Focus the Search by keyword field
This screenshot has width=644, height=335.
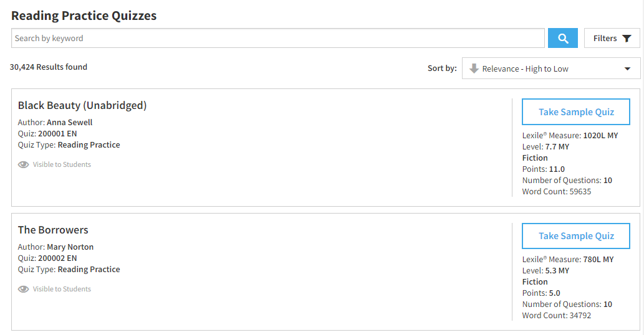tap(277, 38)
